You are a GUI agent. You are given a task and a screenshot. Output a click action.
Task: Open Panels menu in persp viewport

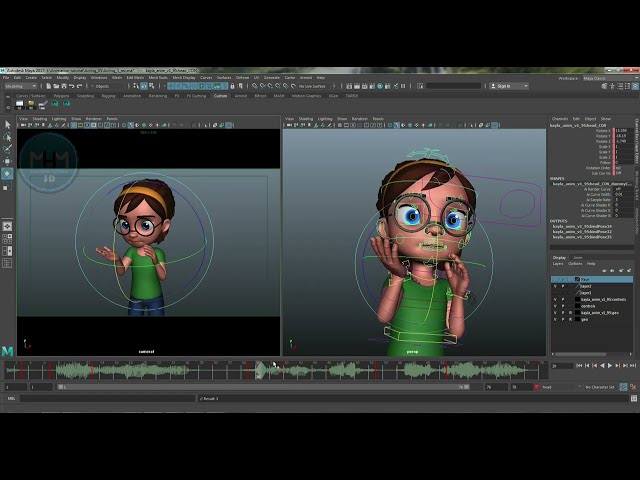click(x=378, y=119)
